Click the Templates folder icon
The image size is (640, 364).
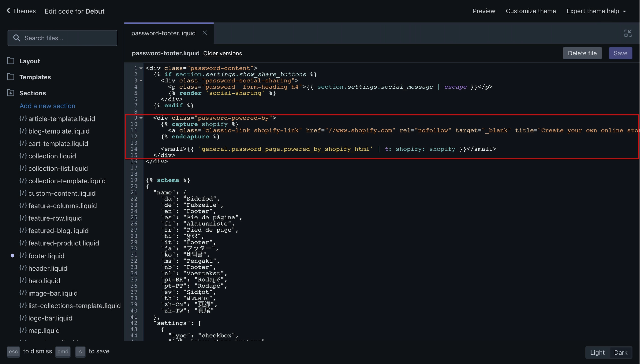10,77
